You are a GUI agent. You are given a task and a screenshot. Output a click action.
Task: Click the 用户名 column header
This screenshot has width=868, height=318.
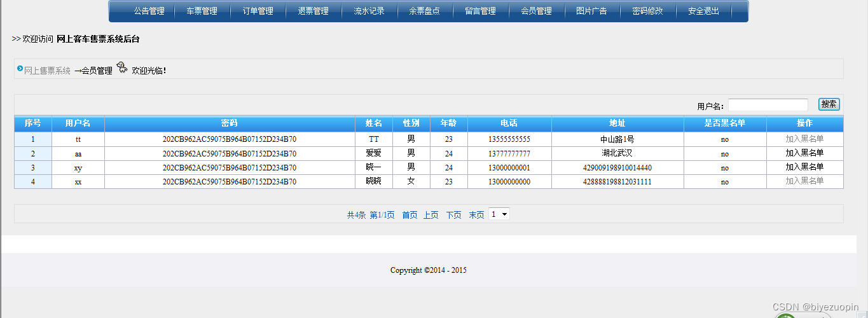pos(78,123)
